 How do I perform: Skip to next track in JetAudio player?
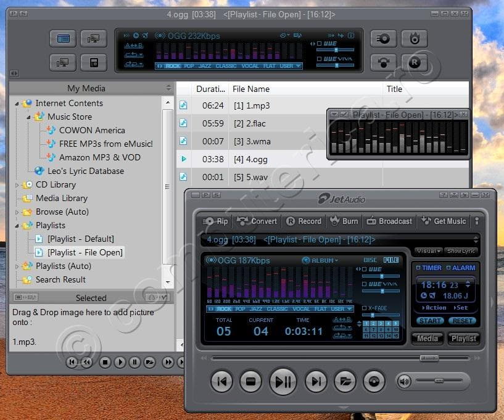316,381
